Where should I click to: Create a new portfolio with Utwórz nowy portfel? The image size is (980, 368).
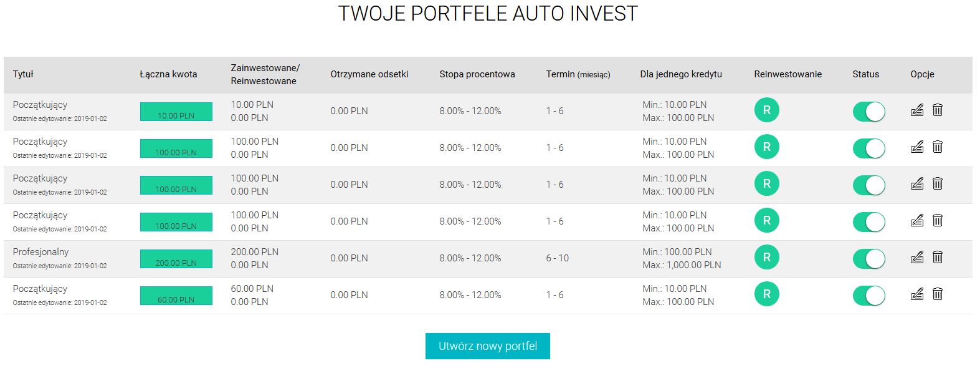pyautogui.click(x=488, y=346)
